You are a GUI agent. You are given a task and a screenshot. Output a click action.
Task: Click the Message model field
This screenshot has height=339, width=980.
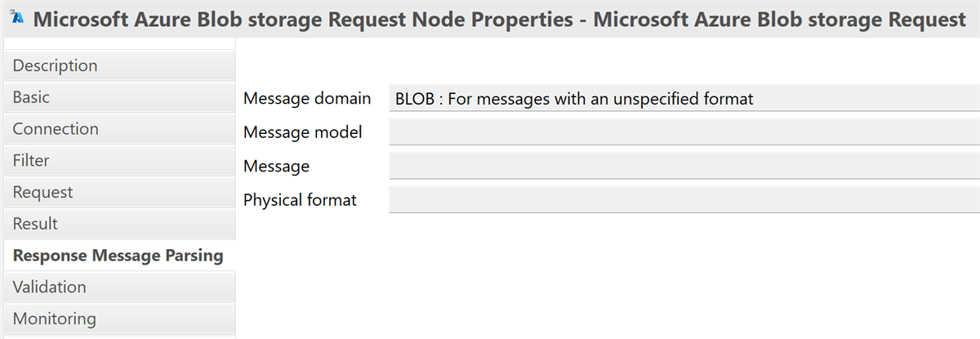(684, 132)
